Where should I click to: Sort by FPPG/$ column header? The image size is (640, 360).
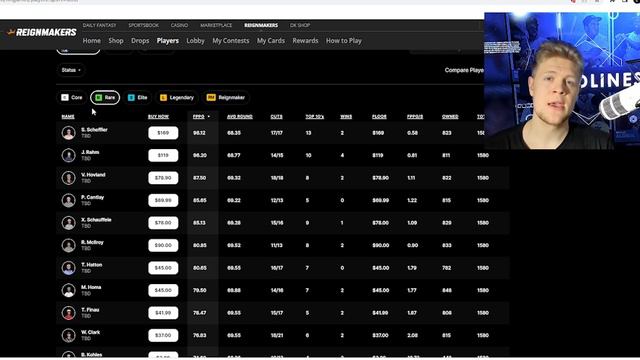[x=415, y=117]
